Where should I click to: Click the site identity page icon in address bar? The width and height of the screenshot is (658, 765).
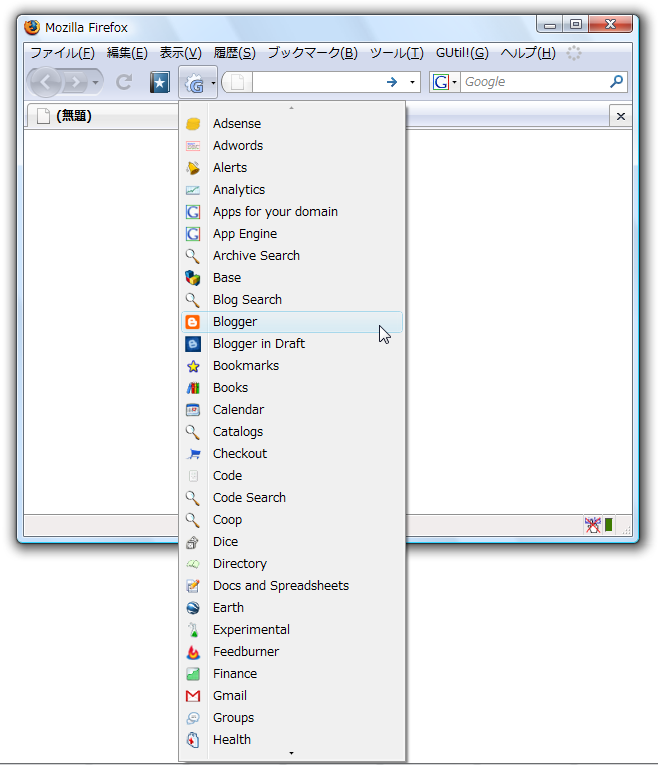click(x=238, y=82)
